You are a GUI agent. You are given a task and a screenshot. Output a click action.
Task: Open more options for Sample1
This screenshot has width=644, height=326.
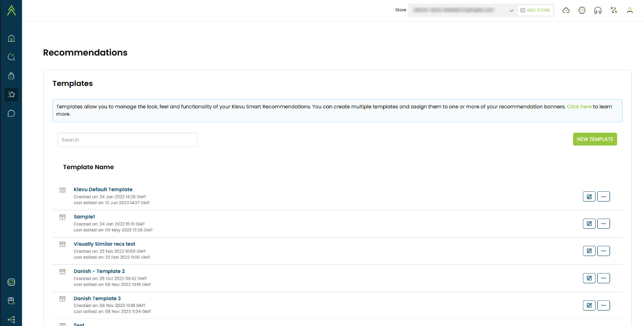point(603,224)
